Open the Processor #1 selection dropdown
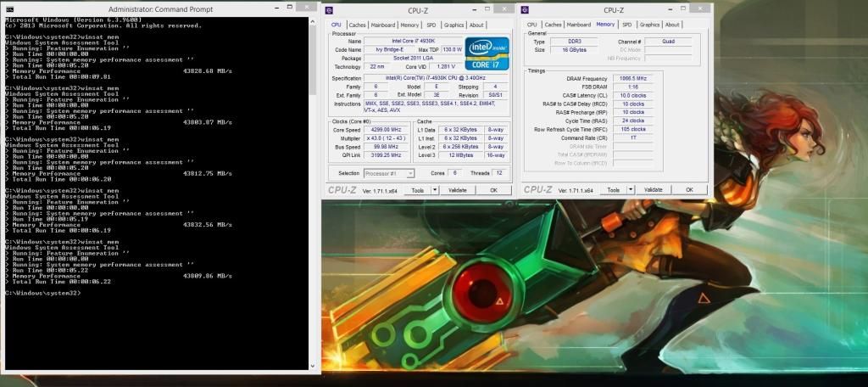868x387 pixels. 388,173
